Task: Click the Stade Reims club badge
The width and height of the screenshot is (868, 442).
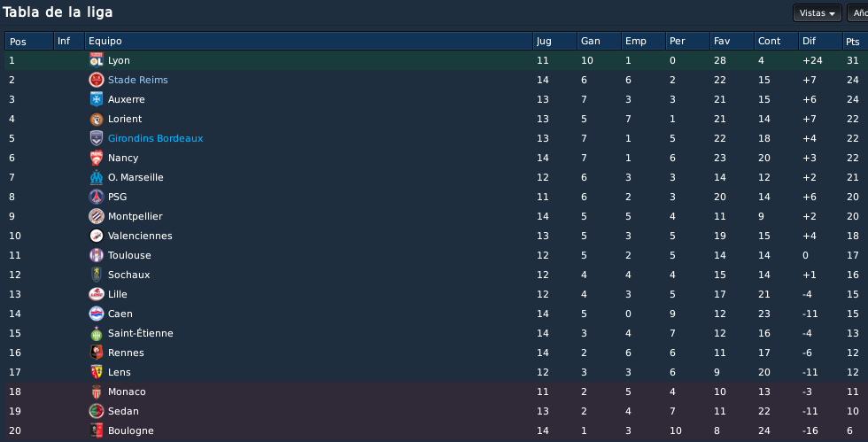Action: point(97,80)
